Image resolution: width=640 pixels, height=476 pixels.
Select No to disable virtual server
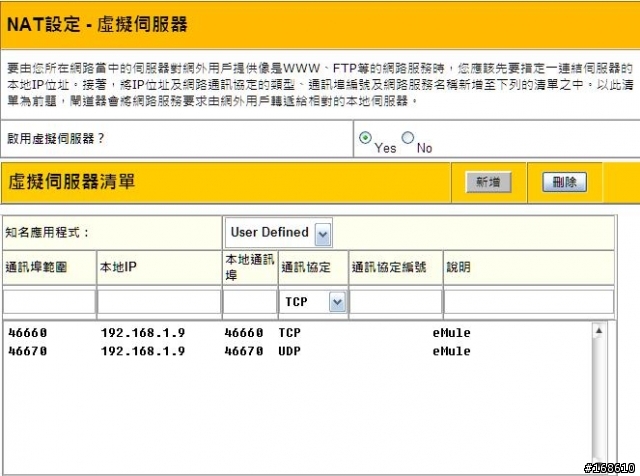click(407, 138)
